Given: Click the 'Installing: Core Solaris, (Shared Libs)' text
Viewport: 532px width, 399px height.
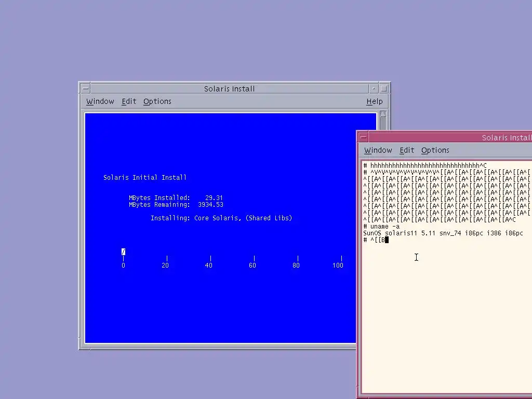Looking at the screenshot, I should pyautogui.click(x=221, y=218).
